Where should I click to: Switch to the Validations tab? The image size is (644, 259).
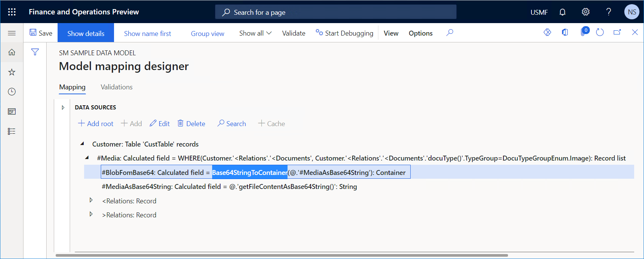tap(117, 87)
